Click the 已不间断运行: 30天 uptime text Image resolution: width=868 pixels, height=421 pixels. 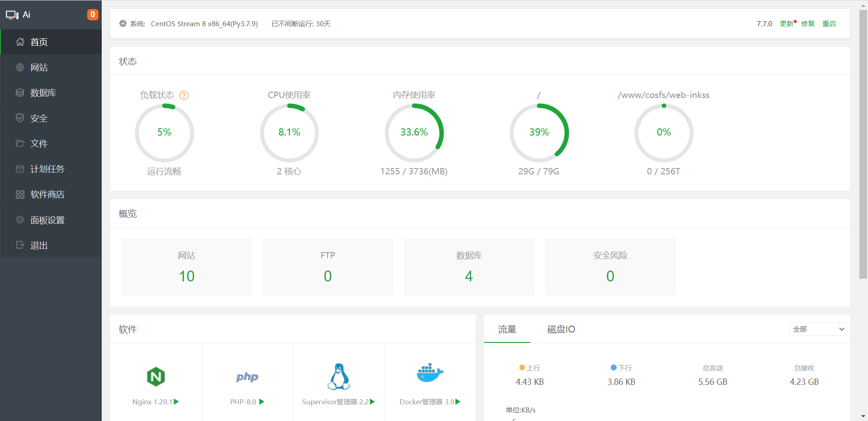tap(301, 23)
